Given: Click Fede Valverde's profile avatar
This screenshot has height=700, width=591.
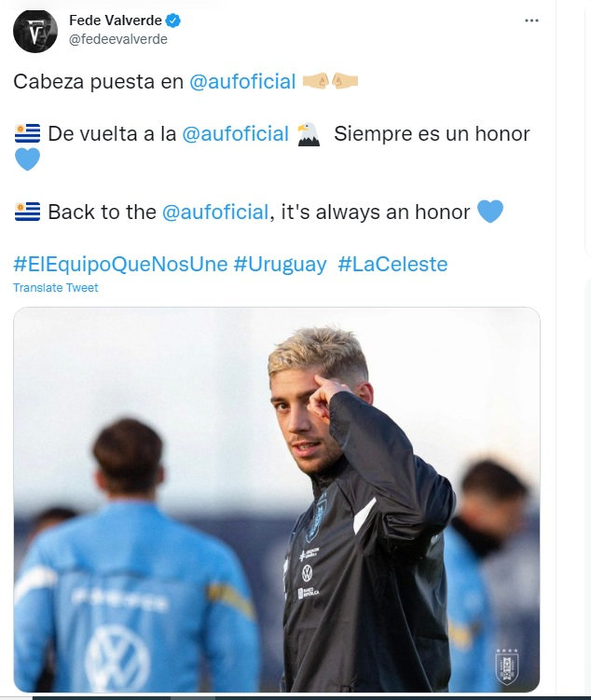Looking at the screenshot, I should tap(35, 31).
